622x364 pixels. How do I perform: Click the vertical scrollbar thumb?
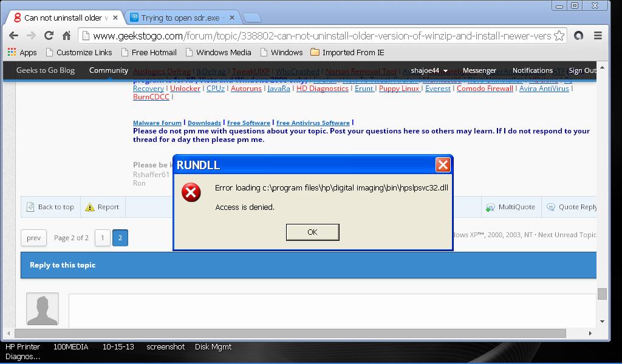coord(602,294)
